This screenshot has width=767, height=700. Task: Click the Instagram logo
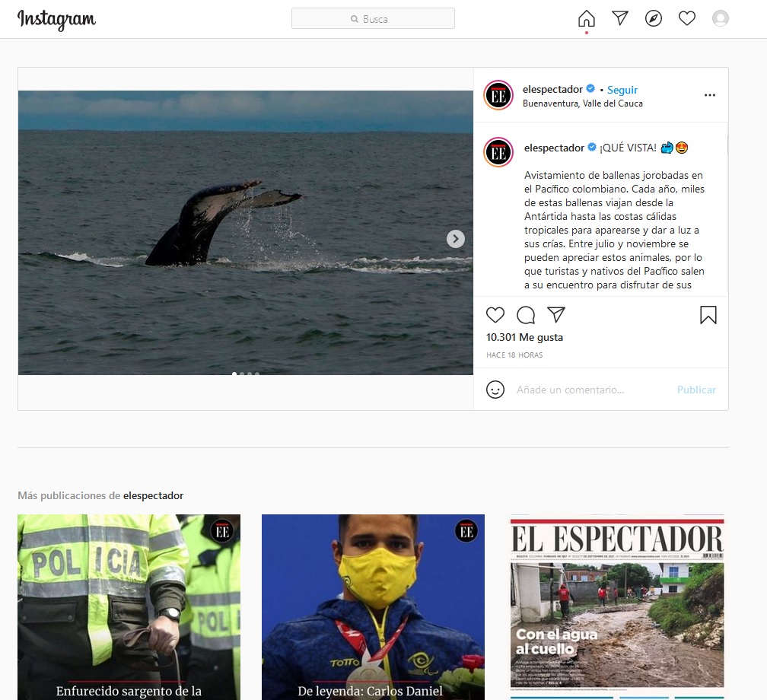[x=57, y=20]
